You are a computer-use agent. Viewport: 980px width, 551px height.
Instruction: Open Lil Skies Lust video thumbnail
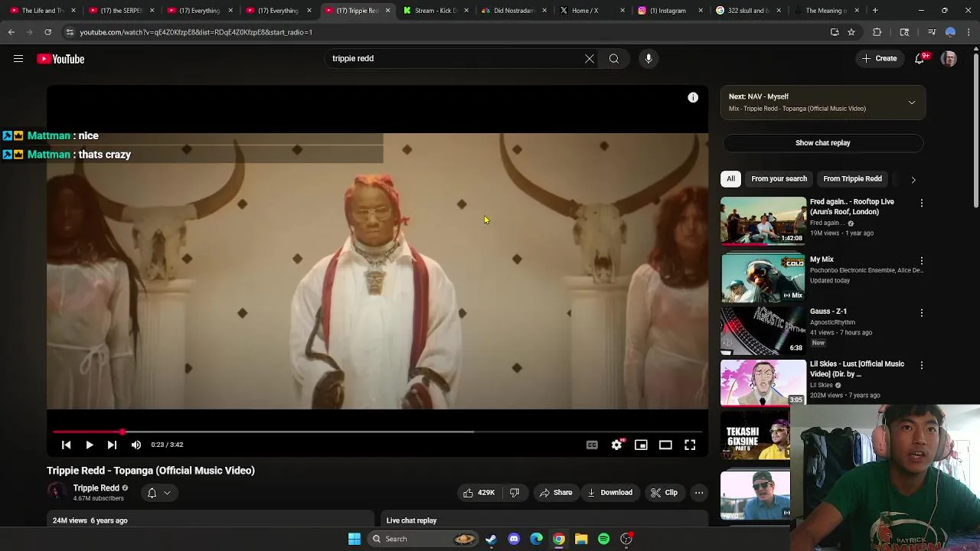click(763, 382)
